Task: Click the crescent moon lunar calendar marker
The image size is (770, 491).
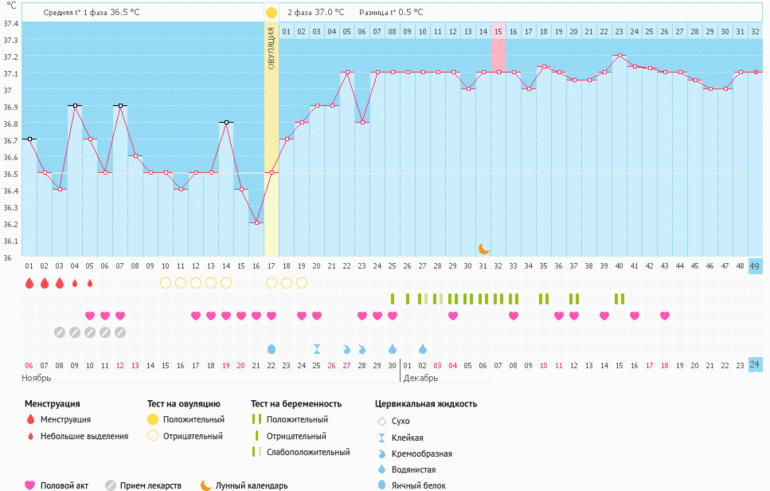Action: pyautogui.click(x=484, y=248)
